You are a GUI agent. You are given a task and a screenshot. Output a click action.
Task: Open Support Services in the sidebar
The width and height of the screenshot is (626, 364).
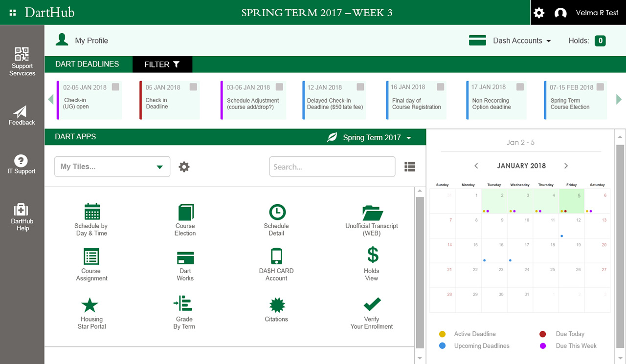coord(22,62)
